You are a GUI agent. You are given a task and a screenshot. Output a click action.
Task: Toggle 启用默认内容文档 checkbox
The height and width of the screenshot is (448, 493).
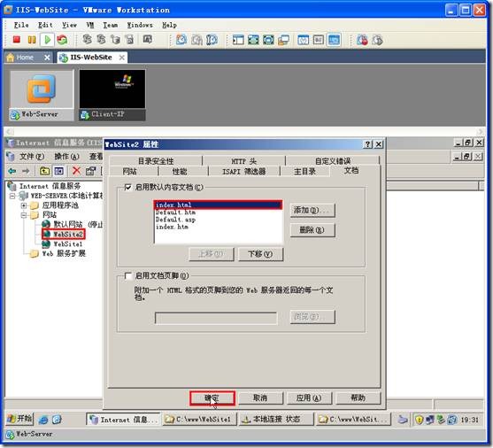[127, 187]
